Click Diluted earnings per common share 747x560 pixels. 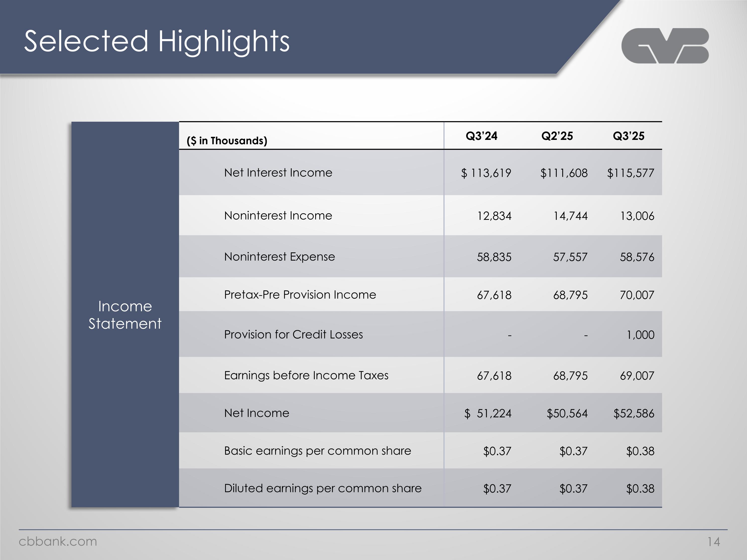322,488
